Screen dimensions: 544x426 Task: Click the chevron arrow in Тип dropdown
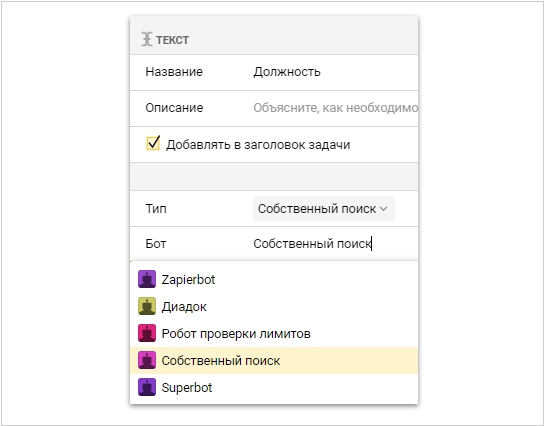(x=384, y=209)
